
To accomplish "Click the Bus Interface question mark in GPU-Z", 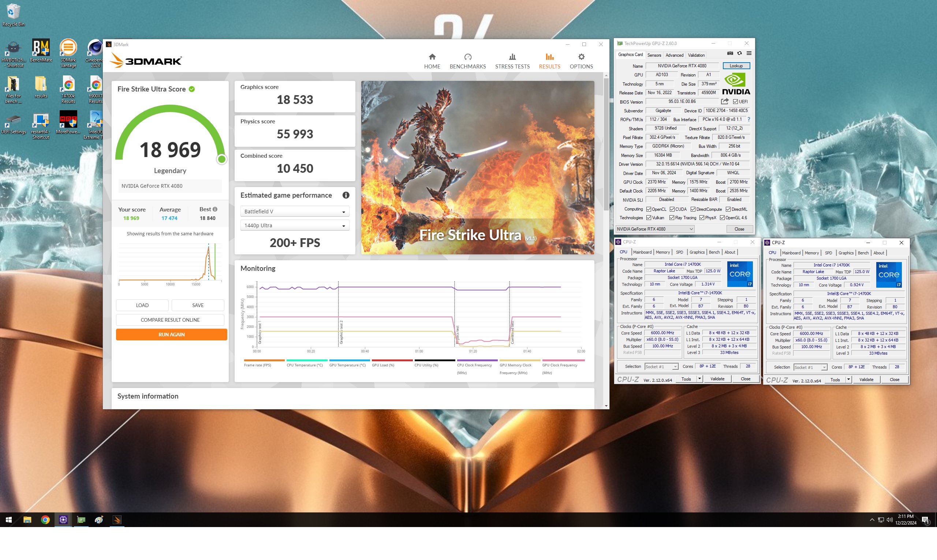I will tap(749, 120).
